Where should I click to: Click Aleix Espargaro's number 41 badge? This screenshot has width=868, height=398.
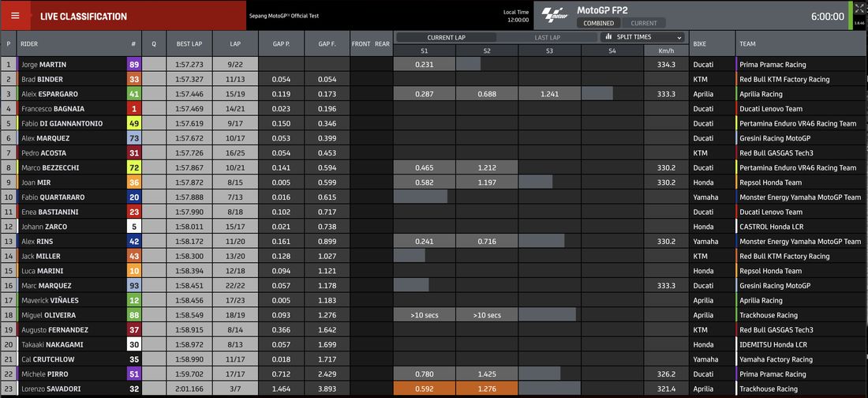tap(134, 94)
